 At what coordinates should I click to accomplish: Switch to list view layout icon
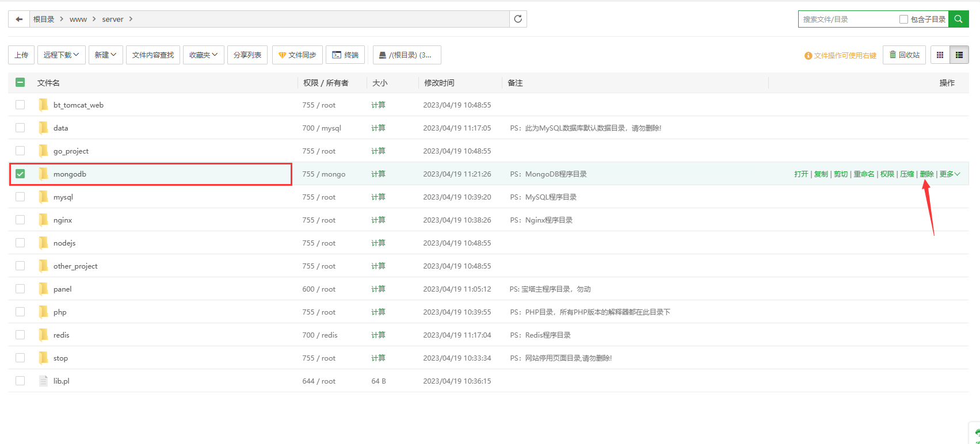pos(959,55)
